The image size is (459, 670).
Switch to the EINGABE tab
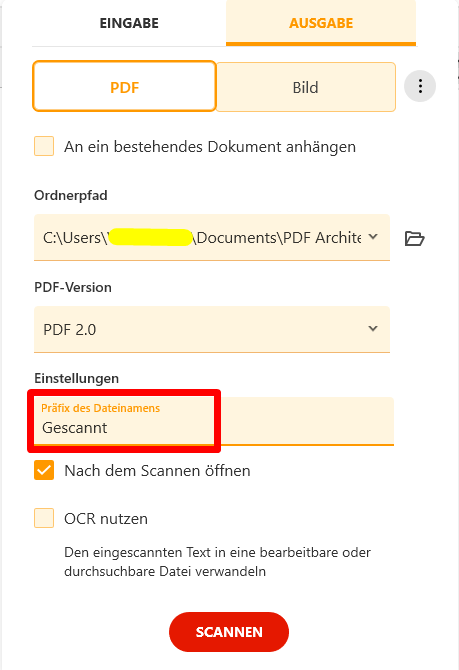129,23
